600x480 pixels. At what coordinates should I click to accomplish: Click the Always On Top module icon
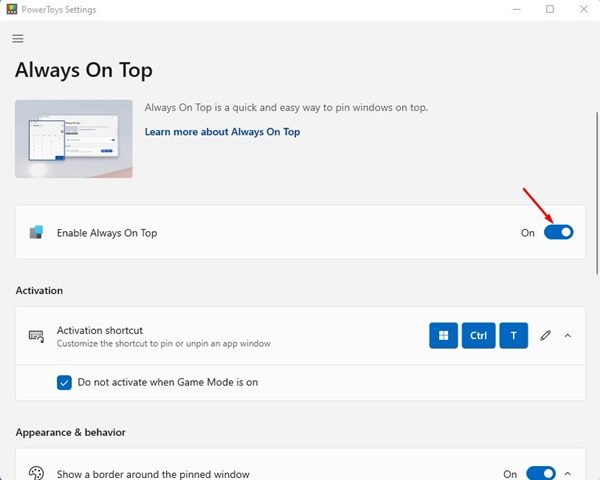click(36, 232)
